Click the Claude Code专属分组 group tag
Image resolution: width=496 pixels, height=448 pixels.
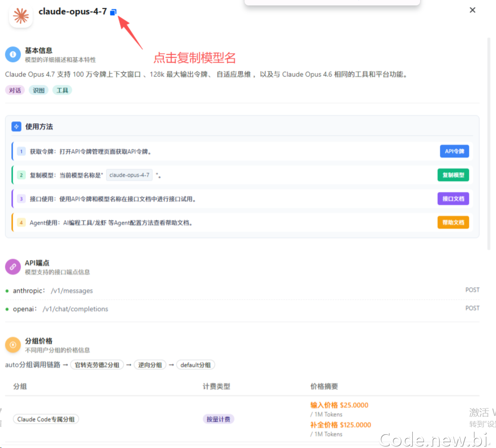[46, 419]
